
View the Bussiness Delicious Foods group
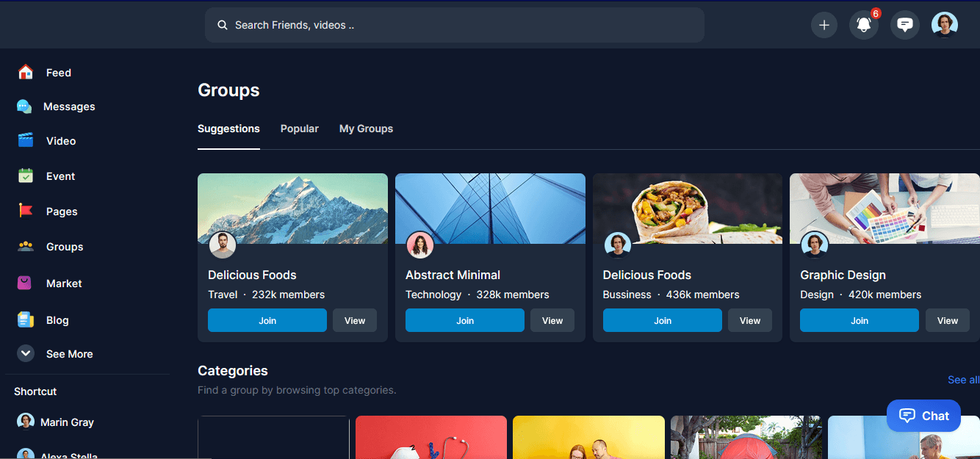[x=750, y=320]
